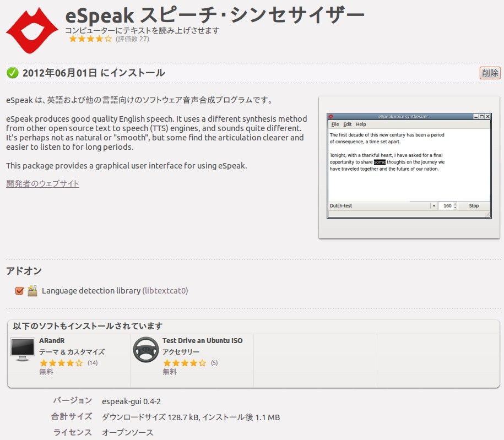504x440 pixels.
Task: Click the オープンソース license text
Action: pyautogui.click(x=127, y=433)
